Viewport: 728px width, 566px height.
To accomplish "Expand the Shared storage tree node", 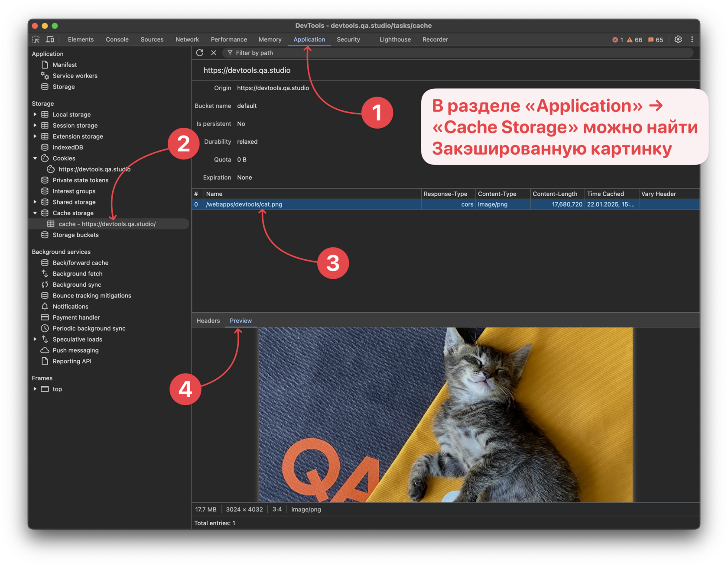I will 35,202.
